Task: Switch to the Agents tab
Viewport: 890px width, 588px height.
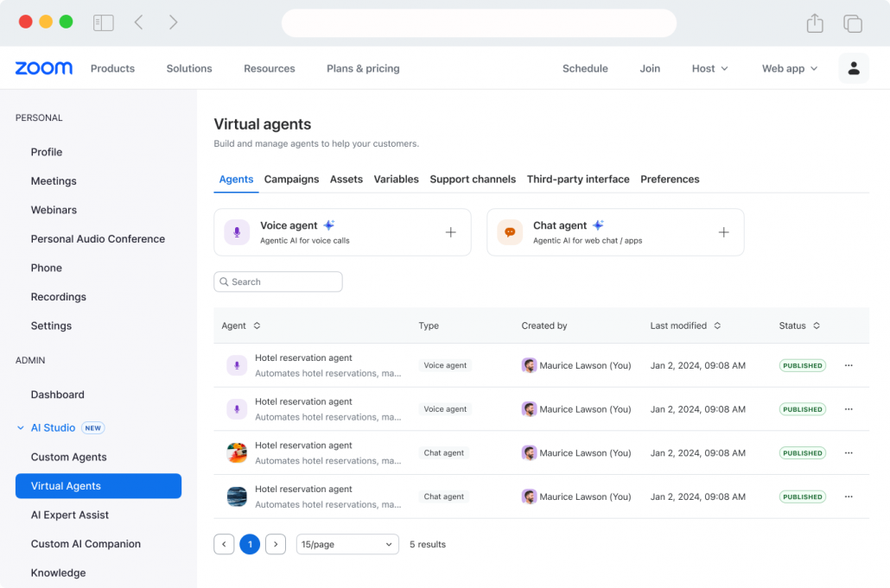Action: [x=236, y=180]
